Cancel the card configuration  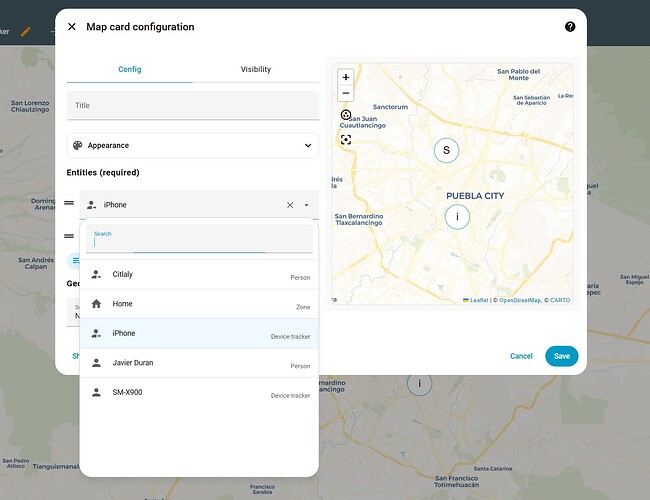pos(521,356)
